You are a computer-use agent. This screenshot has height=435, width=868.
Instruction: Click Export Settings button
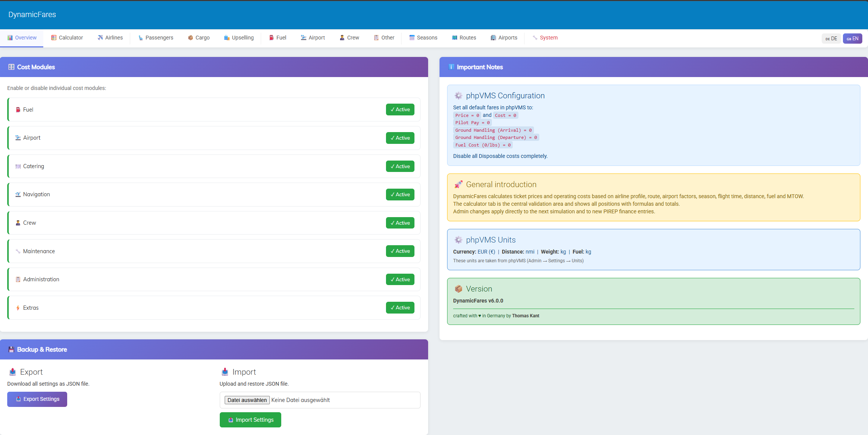click(37, 399)
